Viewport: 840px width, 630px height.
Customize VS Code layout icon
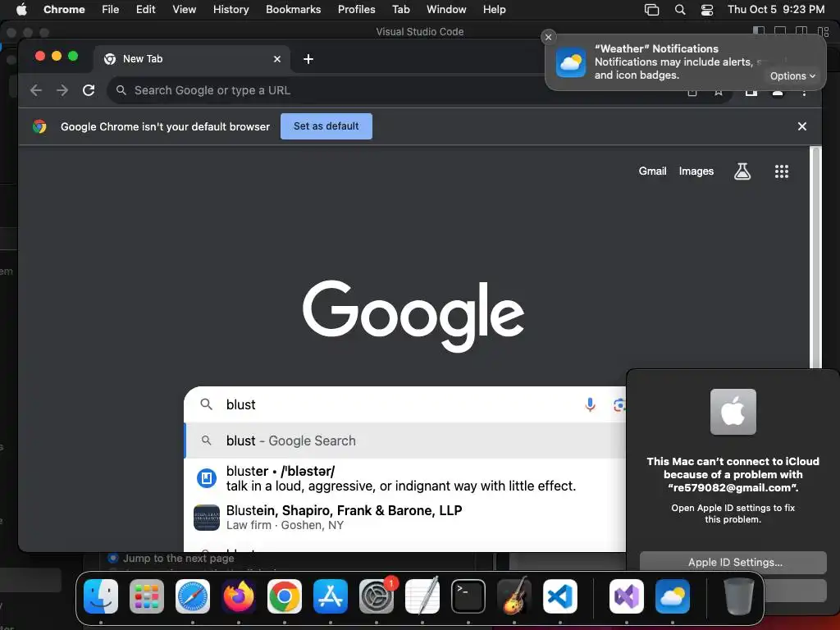coord(824,31)
